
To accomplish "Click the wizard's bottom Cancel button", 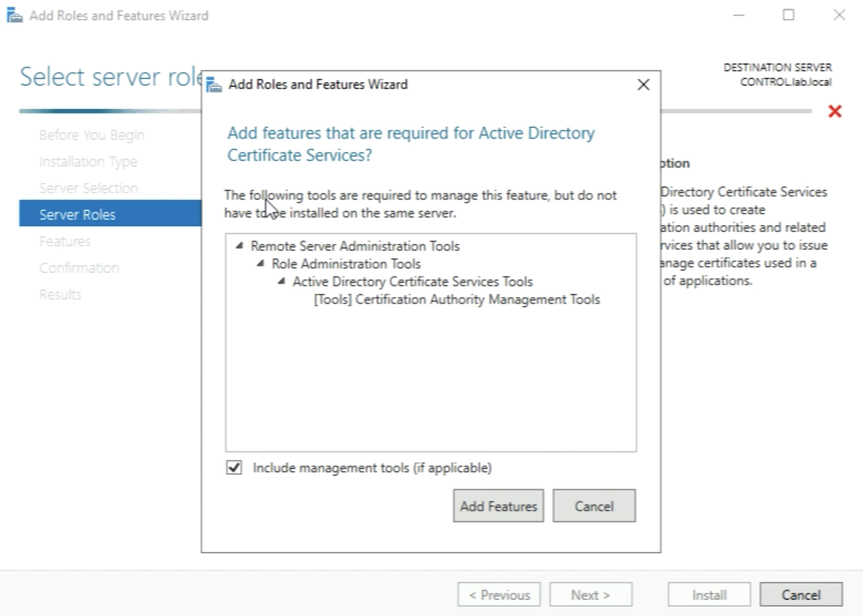I will tap(800, 595).
